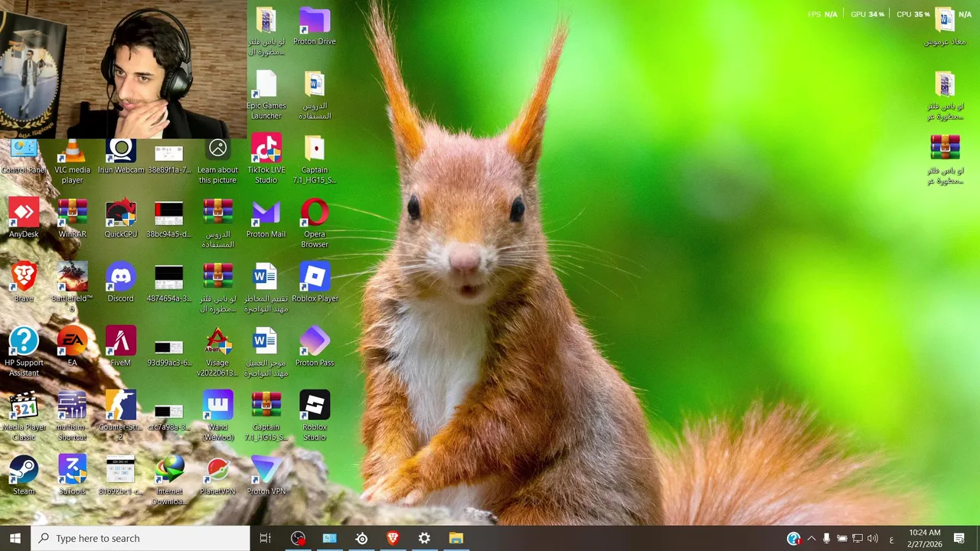Show hidden system tray icons
This screenshot has height=551, width=980.
point(812,538)
